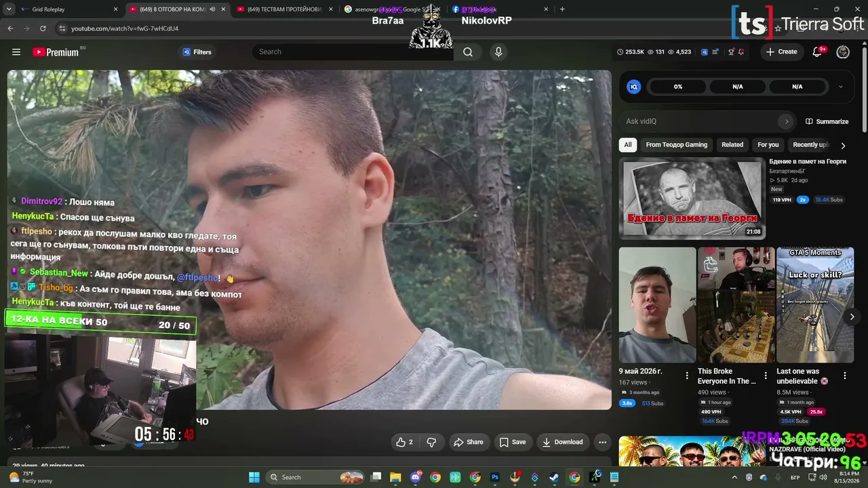Viewport: 868px width, 488px height.
Task: Open Steam from the taskbar
Action: tap(554, 477)
